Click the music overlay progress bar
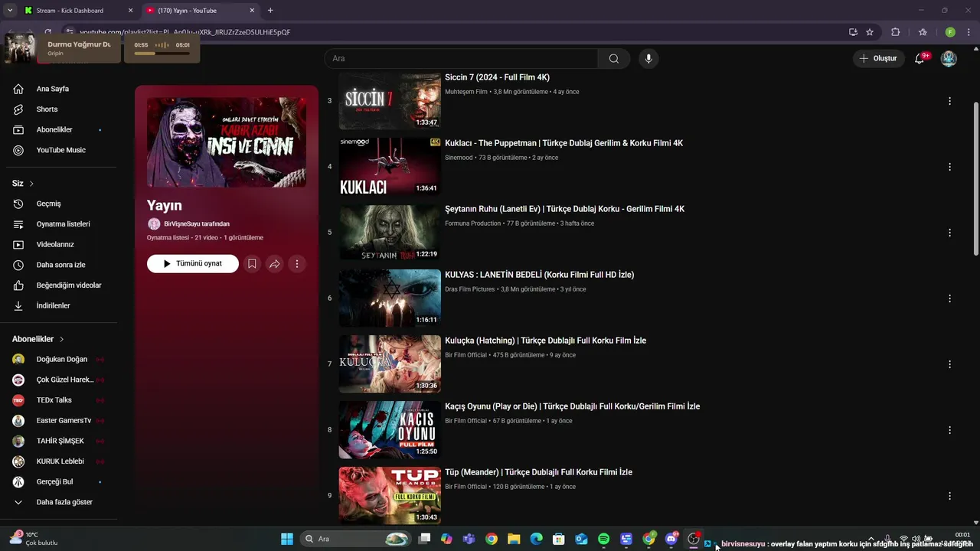980x551 pixels. [162, 54]
